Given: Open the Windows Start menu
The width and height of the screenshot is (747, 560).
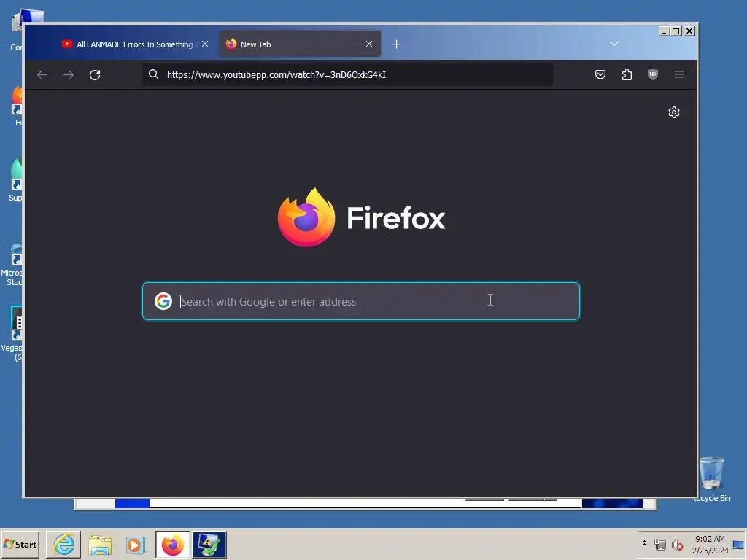Looking at the screenshot, I should click(x=20, y=544).
